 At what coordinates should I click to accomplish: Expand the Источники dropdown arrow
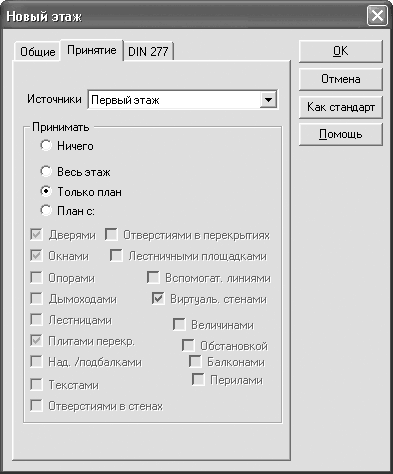coord(268,99)
